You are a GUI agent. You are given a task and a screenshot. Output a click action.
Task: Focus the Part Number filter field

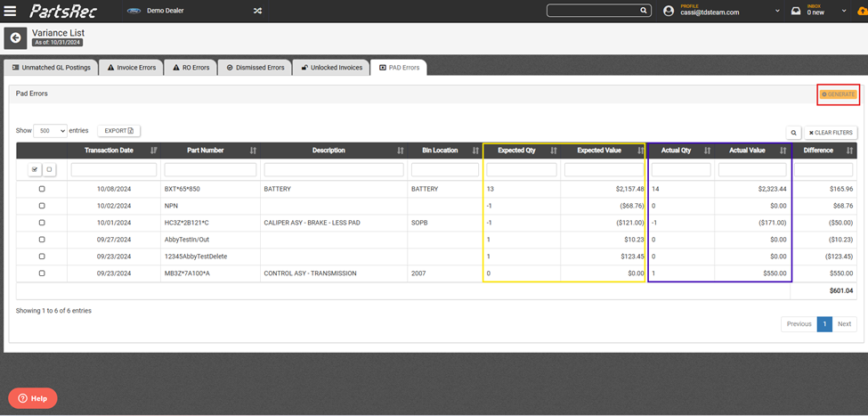[210, 169]
